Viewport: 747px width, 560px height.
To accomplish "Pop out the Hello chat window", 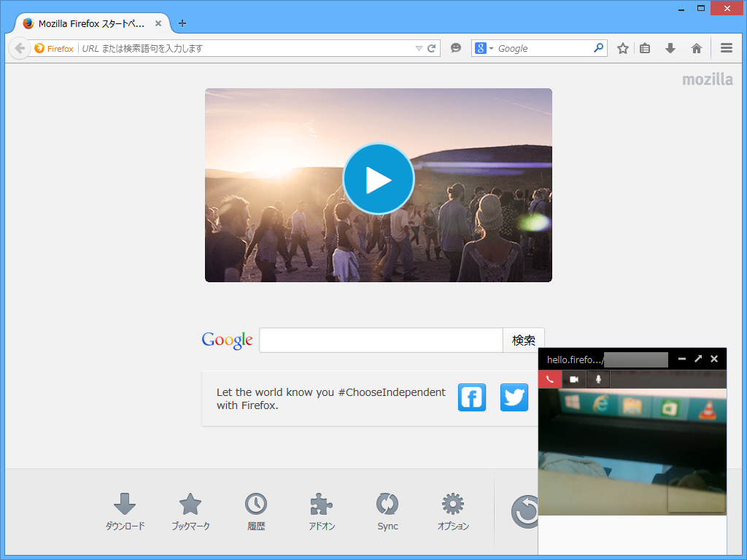I will (698, 359).
